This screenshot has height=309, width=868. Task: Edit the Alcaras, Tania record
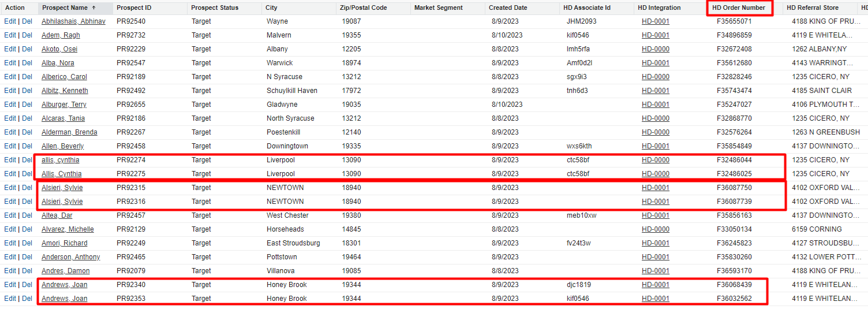(10, 118)
